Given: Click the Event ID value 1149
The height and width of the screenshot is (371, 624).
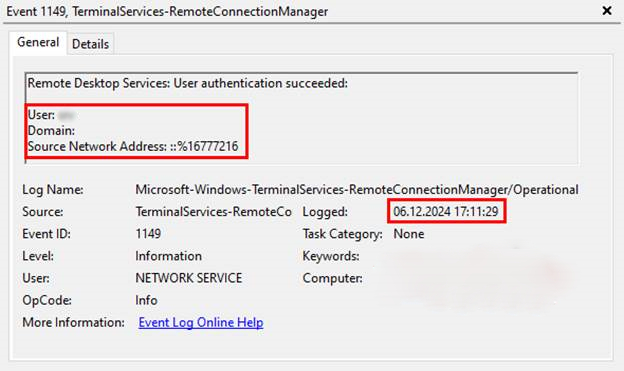Looking at the screenshot, I should [148, 234].
